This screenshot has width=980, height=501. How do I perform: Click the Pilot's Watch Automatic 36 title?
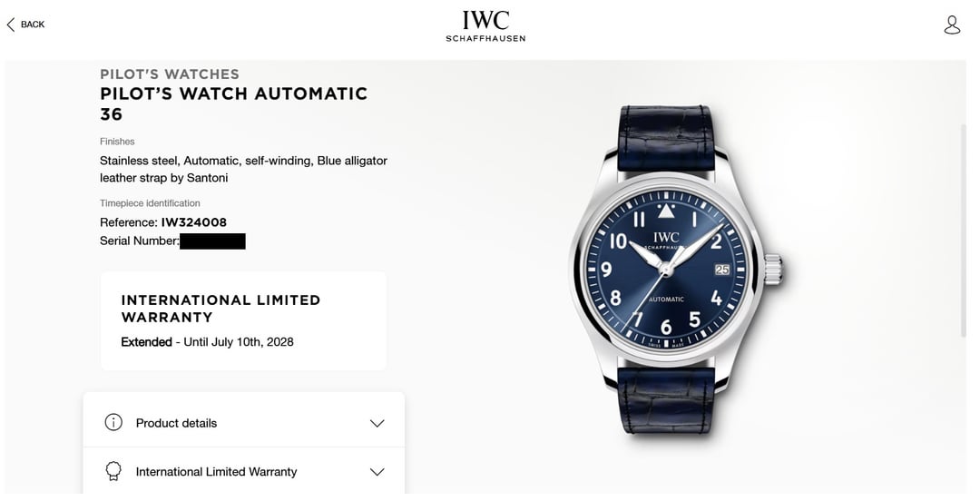pos(234,103)
